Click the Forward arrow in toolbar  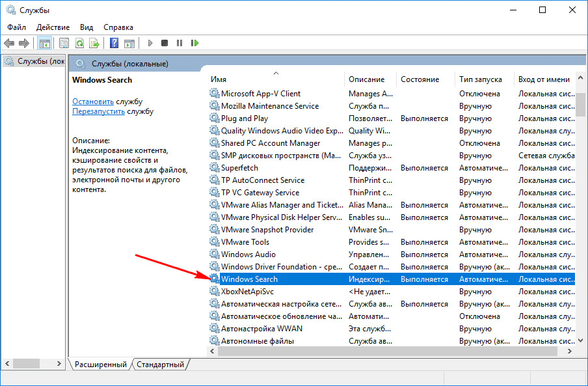pyautogui.click(x=24, y=43)
